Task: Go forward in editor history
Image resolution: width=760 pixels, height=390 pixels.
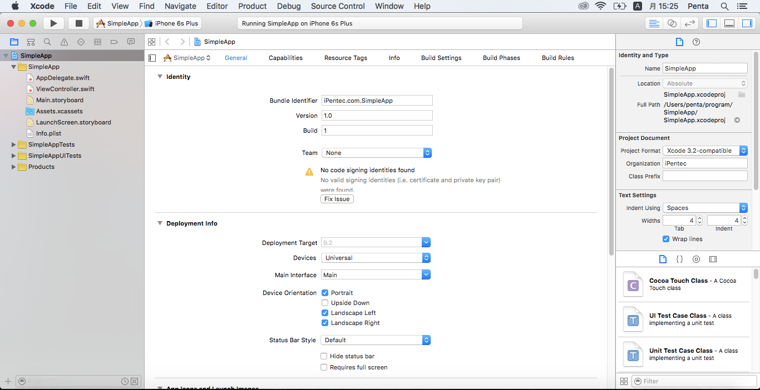Action: coord(182,42)
